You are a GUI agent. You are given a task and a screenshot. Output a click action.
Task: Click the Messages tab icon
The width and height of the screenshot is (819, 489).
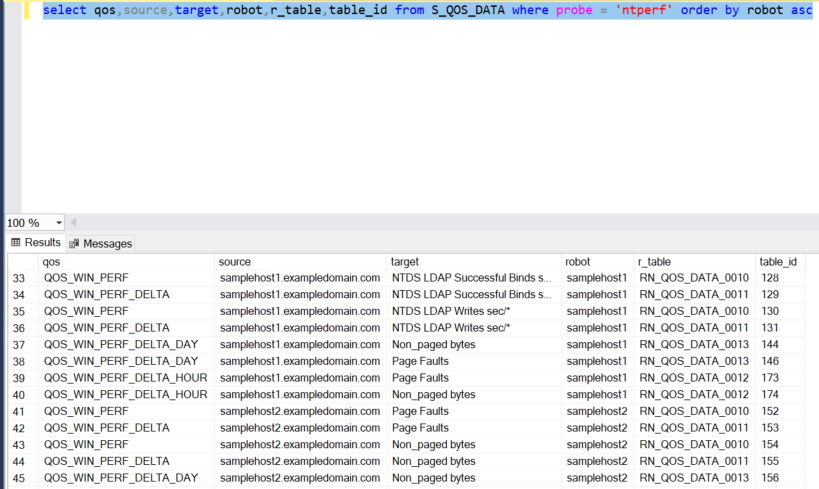74,243
